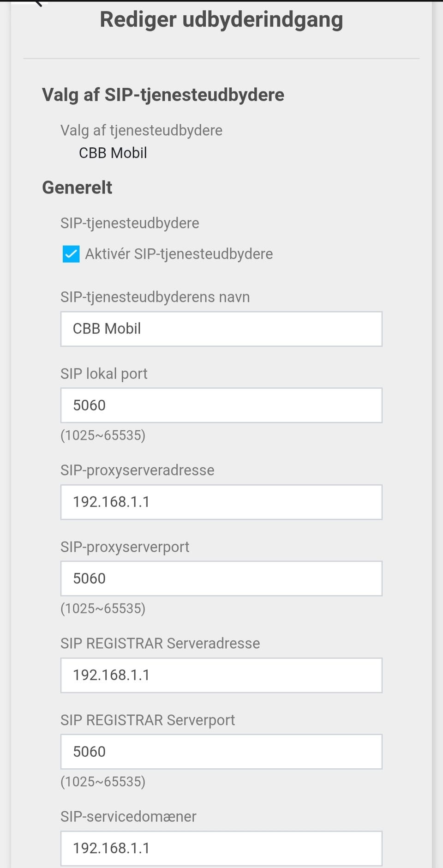This screenshot has height=868, width=443.
Task: Tap the Valg af SIP-tjenesteudbydere heading
Action: click(163, 95)
